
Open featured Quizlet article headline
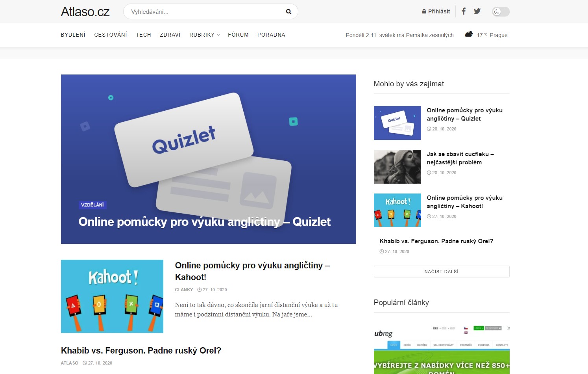(x=204, y=222)
